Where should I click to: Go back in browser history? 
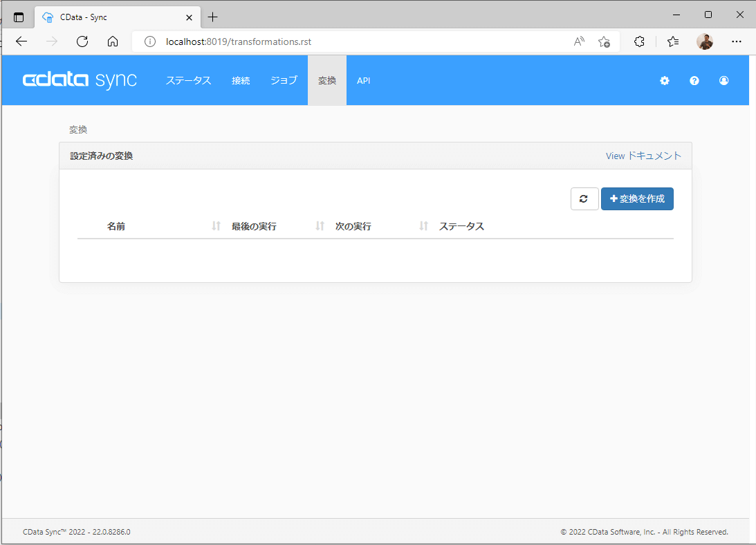21,41
